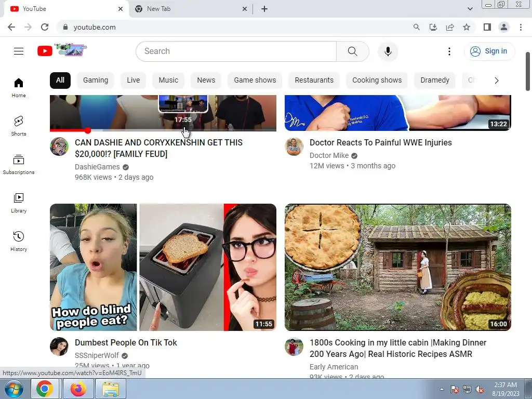
Task: Click the magnifier search button
Action: (x=353, y=51)
